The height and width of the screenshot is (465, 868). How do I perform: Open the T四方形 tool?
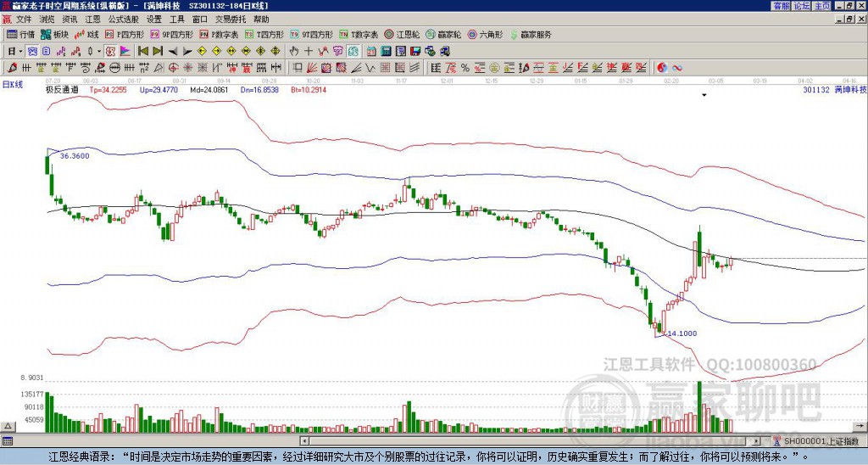(x=264, y=34)
